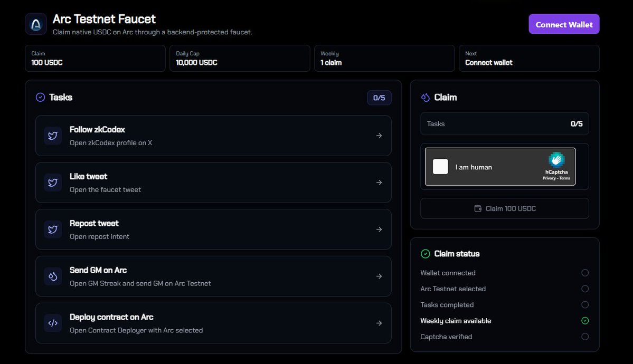Open the Repost tweet task title

click(x=94, y=223)
